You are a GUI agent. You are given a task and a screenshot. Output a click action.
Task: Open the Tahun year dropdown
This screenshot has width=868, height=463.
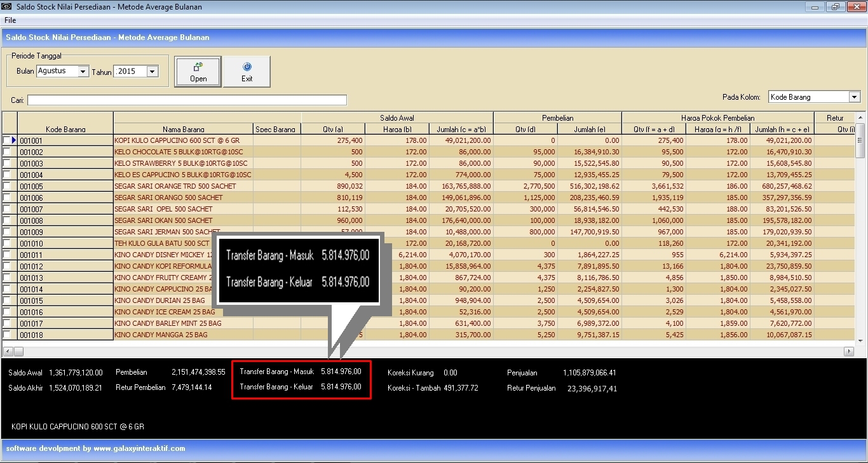(152, 72)
